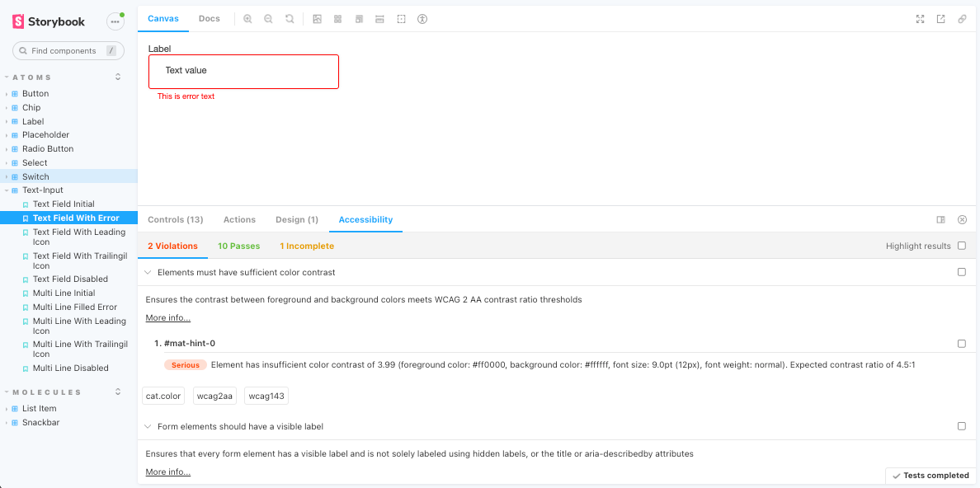This screenshot has height=488, width=980.
Task: Toggle the outline tool icon
Action: pyautogui.click(x=401, y=19)
